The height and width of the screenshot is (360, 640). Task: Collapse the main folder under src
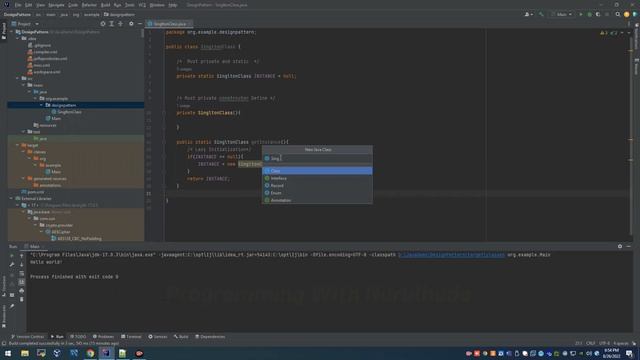tap(24, 85)
